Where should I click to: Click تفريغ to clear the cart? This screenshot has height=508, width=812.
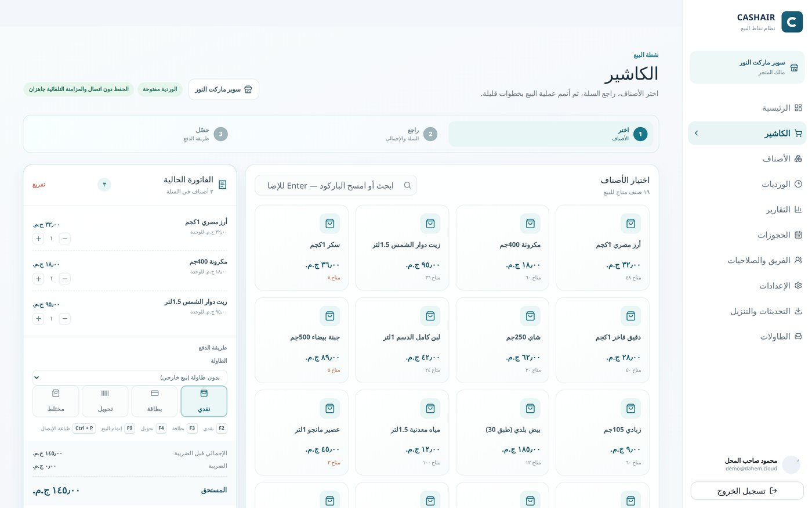click(39, 185)
